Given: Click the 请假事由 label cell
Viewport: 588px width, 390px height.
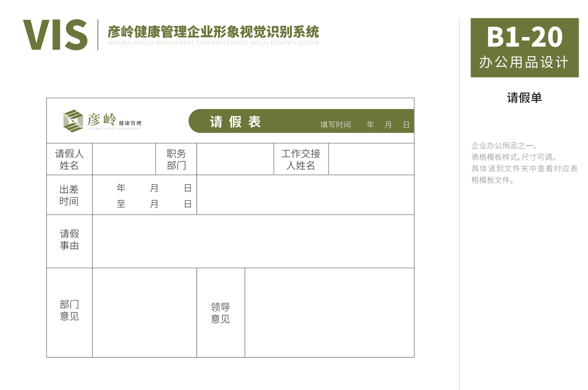Looking at the screenshot, I should click(69, 241).
